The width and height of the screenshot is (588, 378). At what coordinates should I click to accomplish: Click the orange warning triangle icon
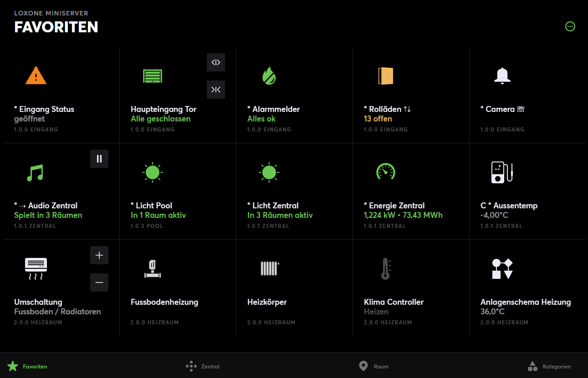pyautogui.click(x=36, y=76)
